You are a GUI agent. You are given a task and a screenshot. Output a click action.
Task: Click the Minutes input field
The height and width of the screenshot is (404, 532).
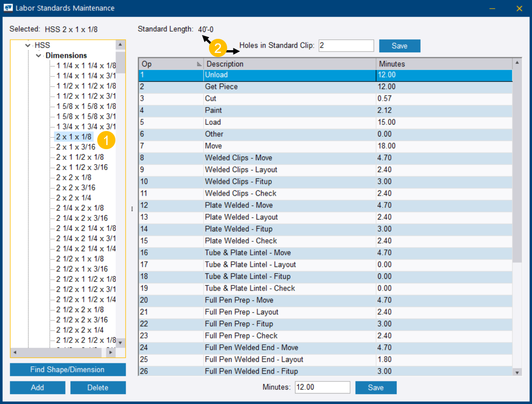322,388
